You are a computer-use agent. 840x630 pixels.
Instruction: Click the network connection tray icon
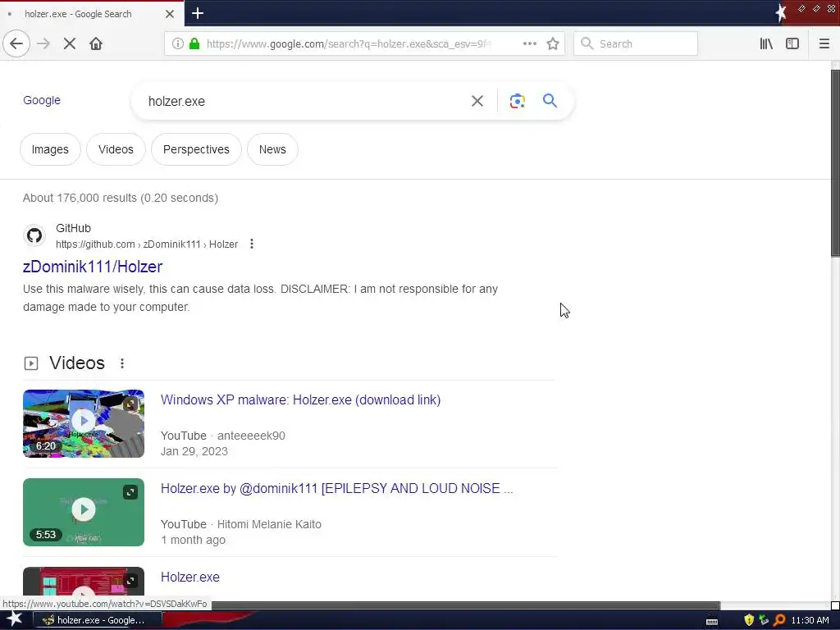[764, 620]
